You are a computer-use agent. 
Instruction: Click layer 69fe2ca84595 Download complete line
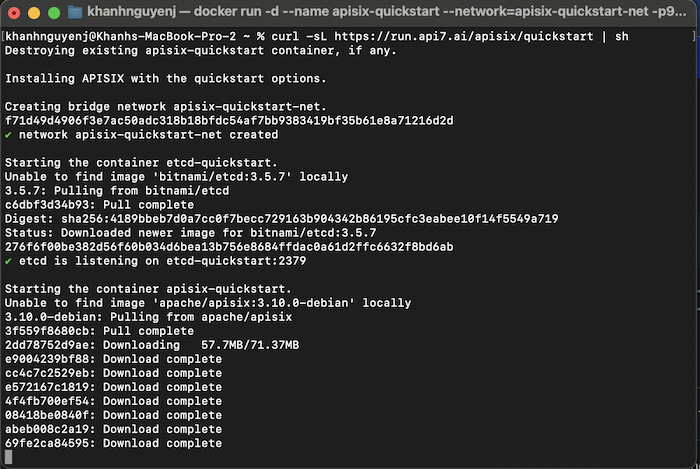(113, 443)
